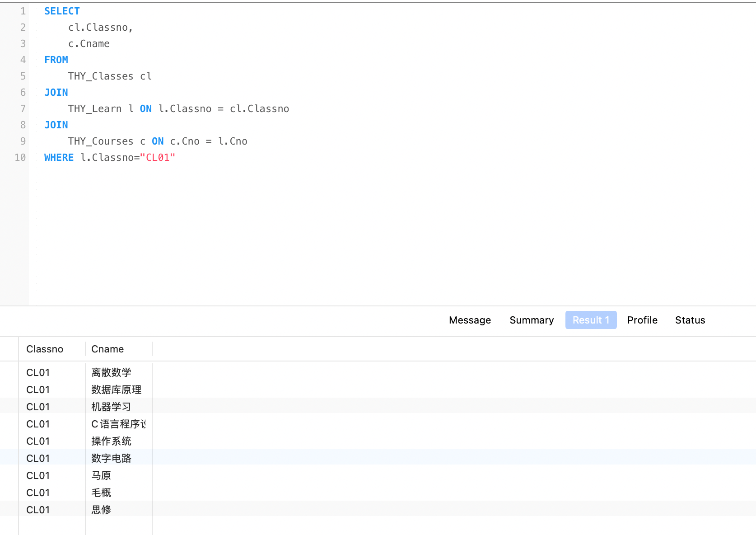Click line number 10 in the gutter
Image resolution: width=756 pixels, height=535 pixels.
(x=20, y=158)
